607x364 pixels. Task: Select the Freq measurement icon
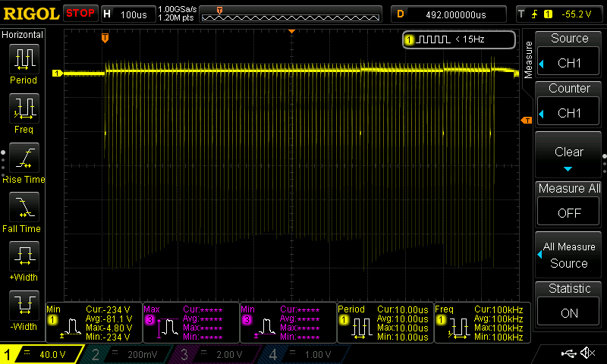tap(23, 108)
